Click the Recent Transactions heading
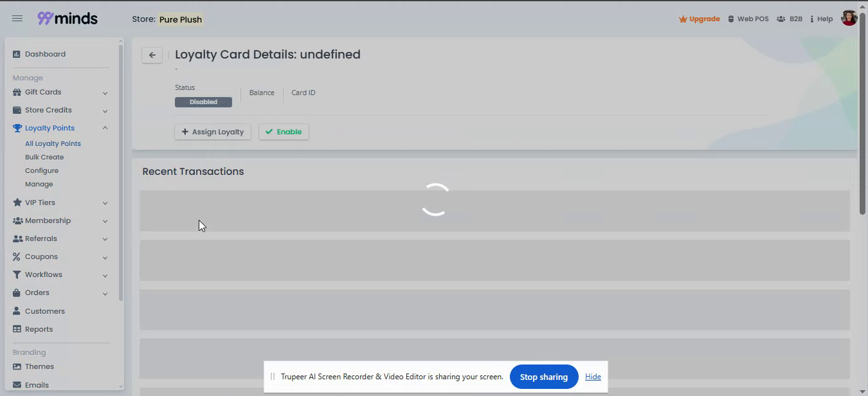Screen dimensions: 868x396 193,172
